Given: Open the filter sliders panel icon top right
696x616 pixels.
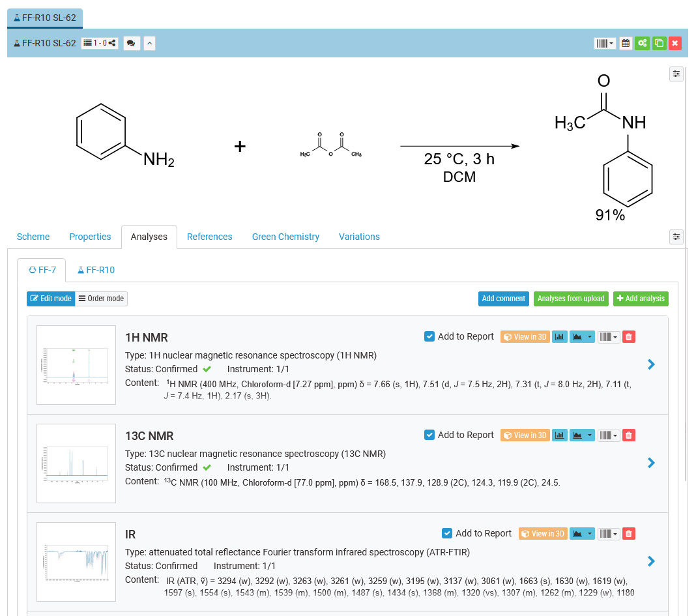Looking at the screenshot, I should point(676,74).
